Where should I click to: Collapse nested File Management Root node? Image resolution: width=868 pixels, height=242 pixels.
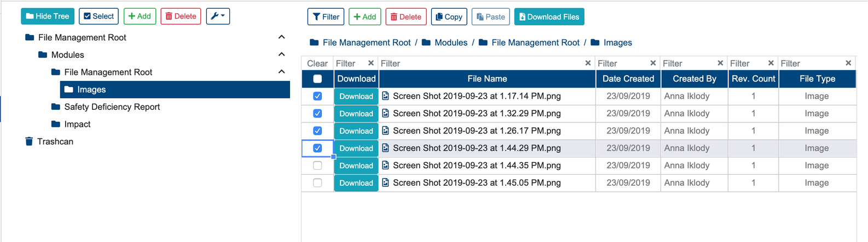[281, 72]
